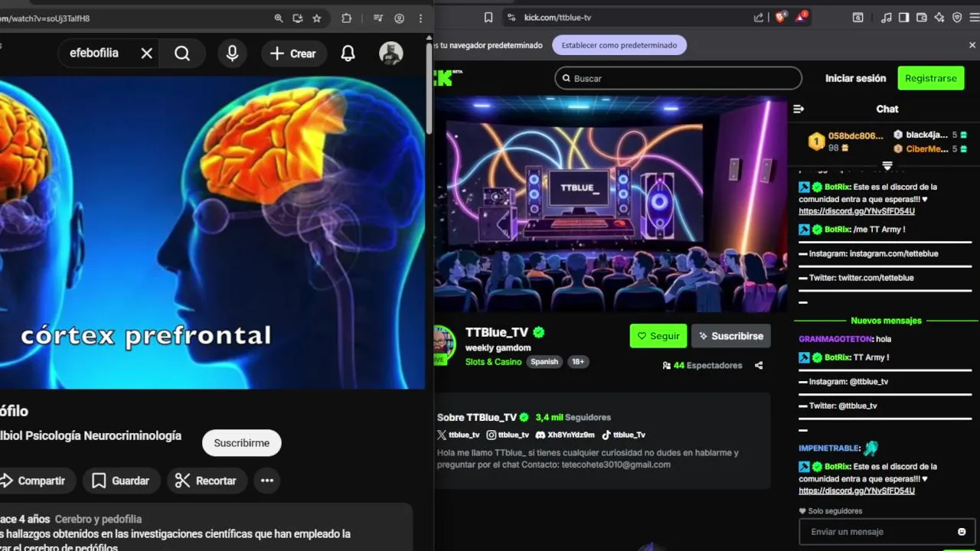The width and height of the screenshot is (980, 551).
Task: Open Chrome three-dot menu
Action: click(420, 18)
